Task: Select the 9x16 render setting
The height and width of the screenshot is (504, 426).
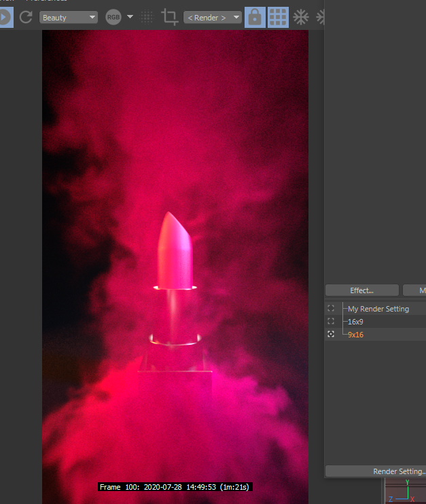Action: click(x=355, y=335)
